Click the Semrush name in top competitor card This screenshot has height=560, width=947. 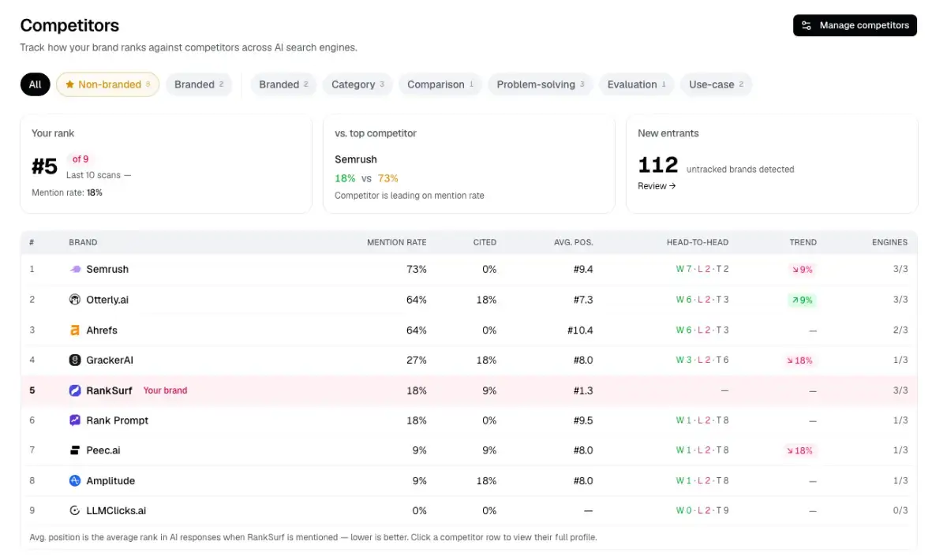click(x=356, y=159)
